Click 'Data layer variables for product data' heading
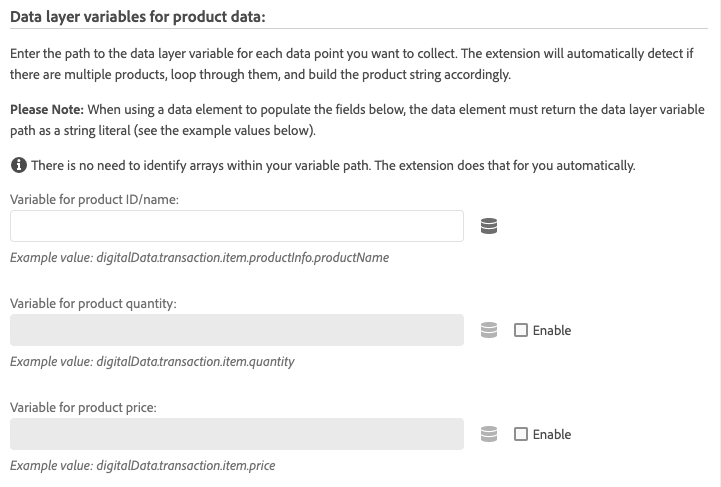The image size is (721, 487). click(144, 16)
